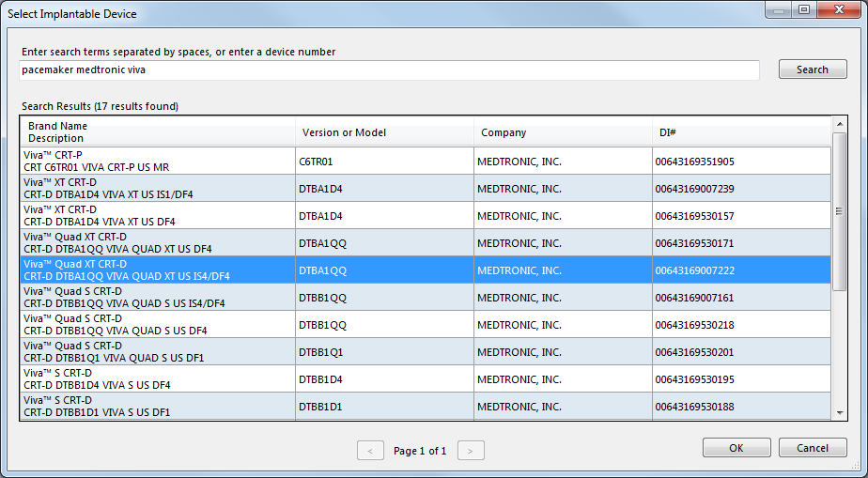
Task: Maximize the Select Implantable Device window
Action: [804, 10]
